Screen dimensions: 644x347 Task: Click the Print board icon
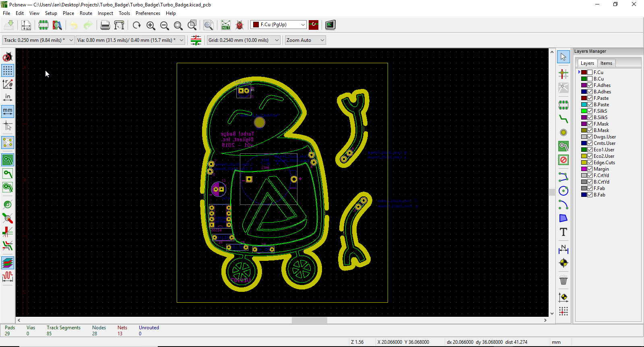[105, 25]
